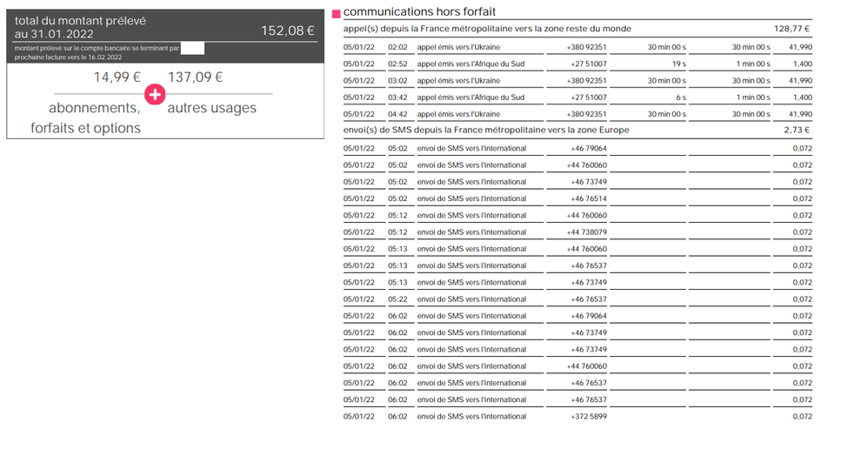
Task: Select the 'communications hors forfait' heading
Action: pyautogui.click(x=420, y=12)
